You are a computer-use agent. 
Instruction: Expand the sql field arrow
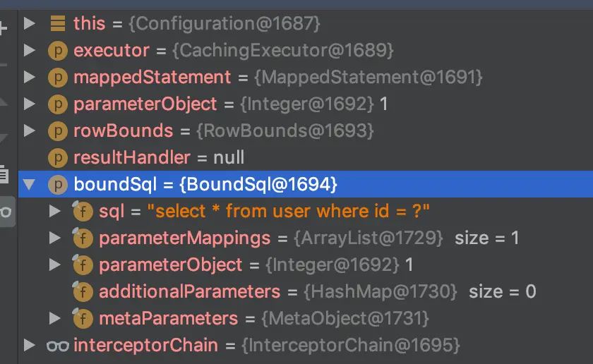(x=55, y=211)
